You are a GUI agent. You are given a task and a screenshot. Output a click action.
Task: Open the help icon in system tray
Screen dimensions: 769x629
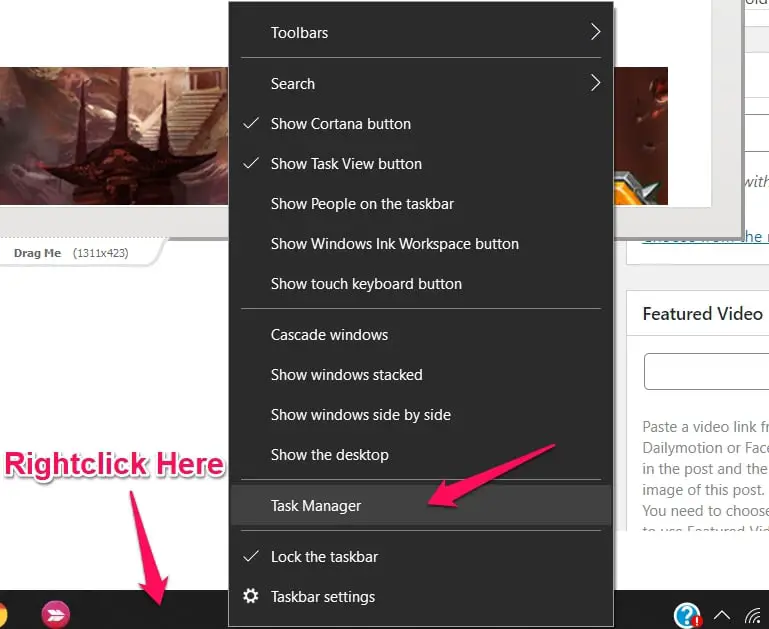click(x=687, y=616)
